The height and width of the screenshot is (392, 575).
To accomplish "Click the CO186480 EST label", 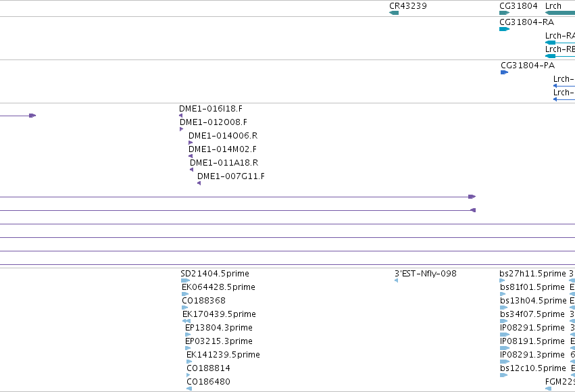I will pos(208,382).
